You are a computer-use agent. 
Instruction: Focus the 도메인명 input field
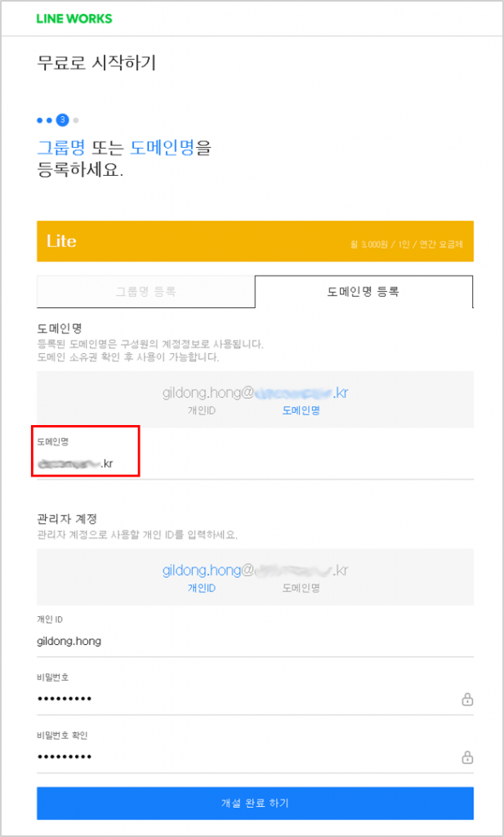(255, 463)
